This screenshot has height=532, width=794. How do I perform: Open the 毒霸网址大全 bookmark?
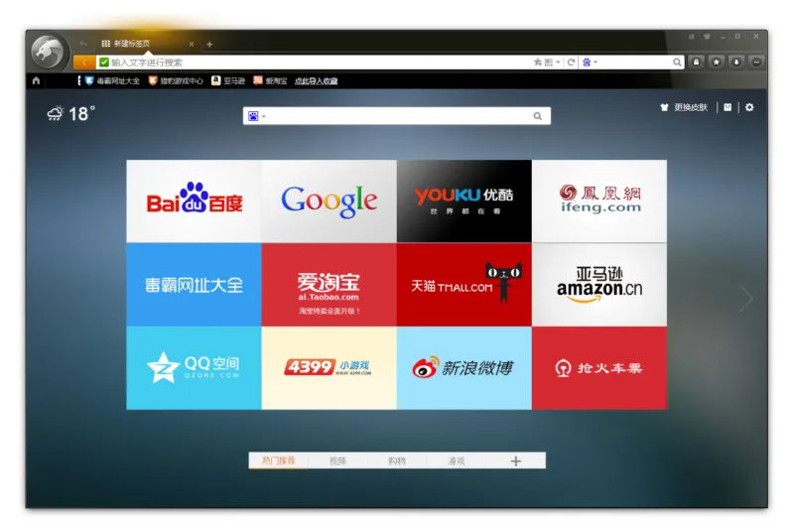tap(112, 80)
